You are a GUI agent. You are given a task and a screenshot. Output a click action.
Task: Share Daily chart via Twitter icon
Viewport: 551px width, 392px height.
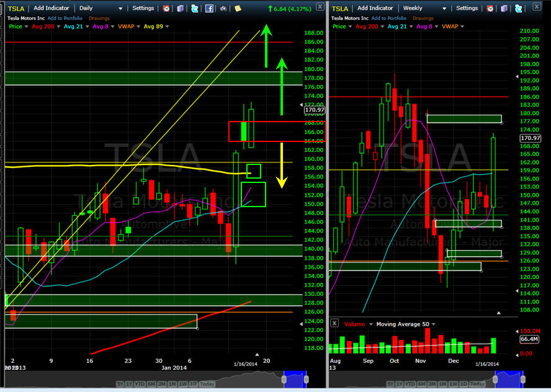194,9
